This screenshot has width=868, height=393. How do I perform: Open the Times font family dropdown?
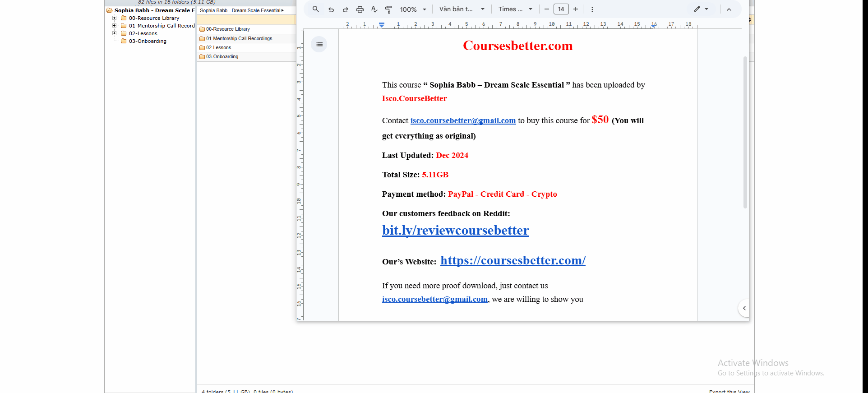[x=515, y=9]
